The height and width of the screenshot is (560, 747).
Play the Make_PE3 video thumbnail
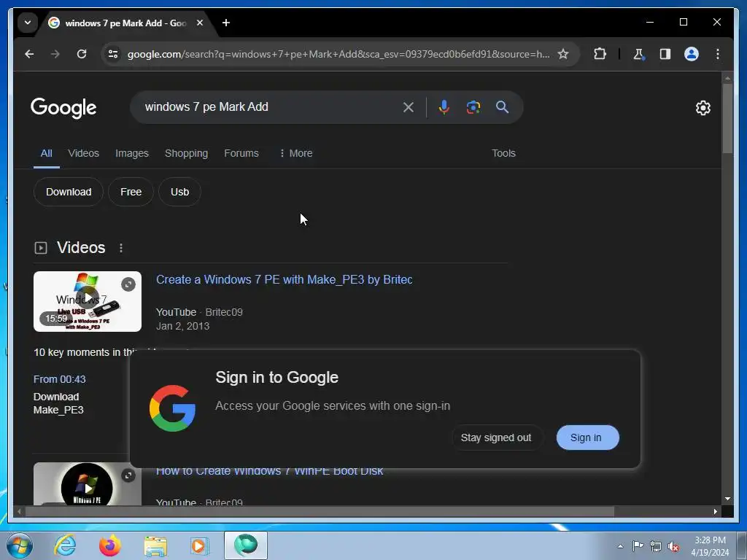click(x=88, y=301)
